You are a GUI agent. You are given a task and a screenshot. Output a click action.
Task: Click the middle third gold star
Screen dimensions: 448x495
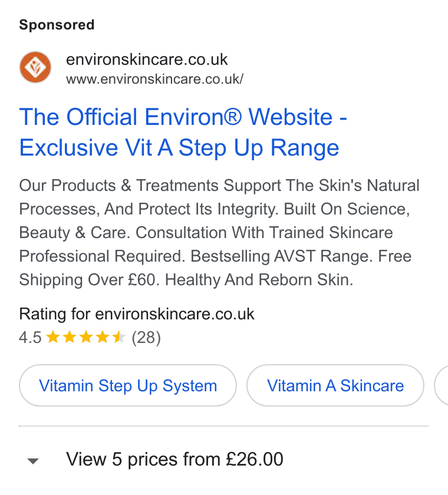click(x=86, y=337)
